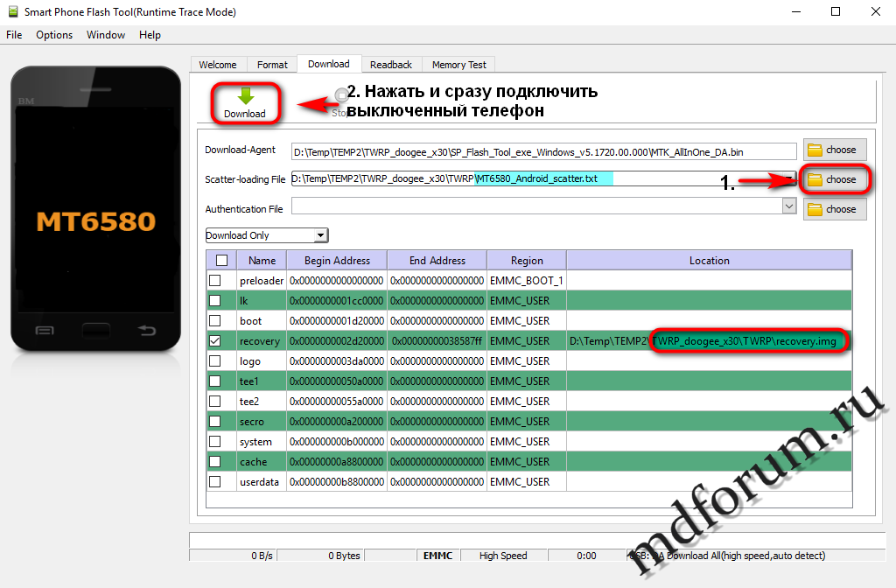Click the back arrow on phone image
The height and width of the screenshot is (588, 896).
[147, 331]
